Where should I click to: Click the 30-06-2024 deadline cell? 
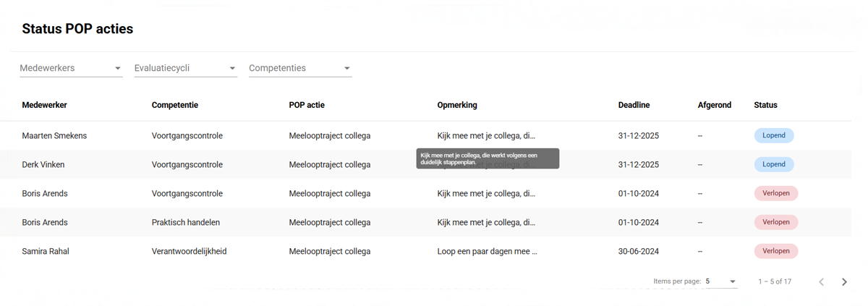pyautogui.click(x=638, y=251)
